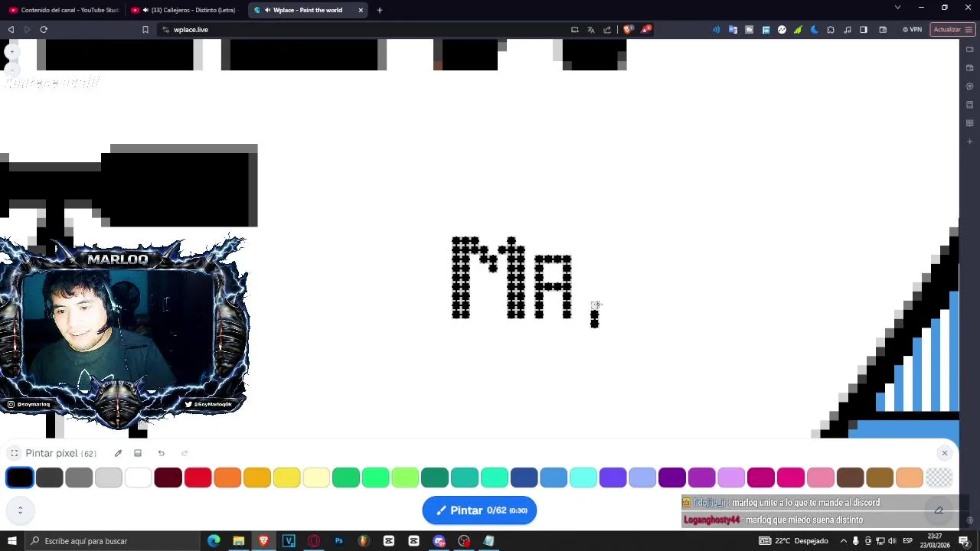Close the Wplace browser tab
The image size is (980, 551).
tap(361, 10)
